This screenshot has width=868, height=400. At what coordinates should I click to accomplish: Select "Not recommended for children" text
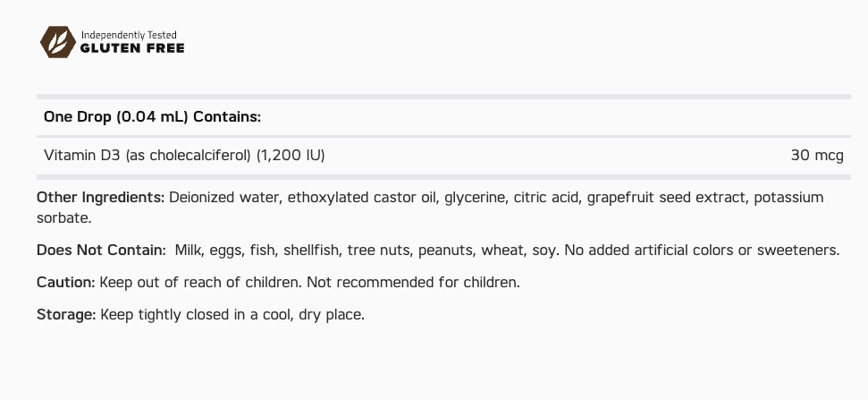[x=411, y=282]
